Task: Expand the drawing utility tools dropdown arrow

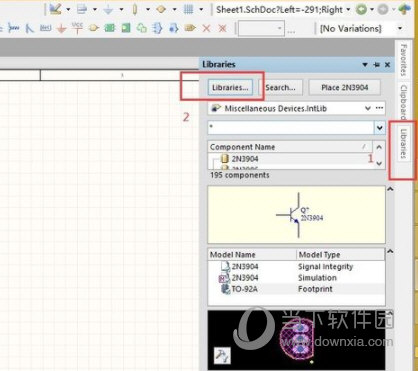Action: 68,9
